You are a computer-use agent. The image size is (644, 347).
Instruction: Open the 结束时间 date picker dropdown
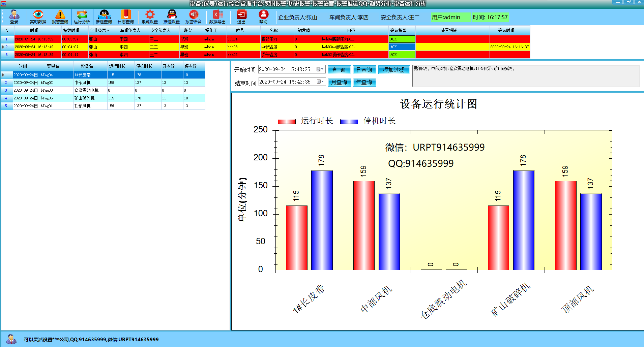320,82
